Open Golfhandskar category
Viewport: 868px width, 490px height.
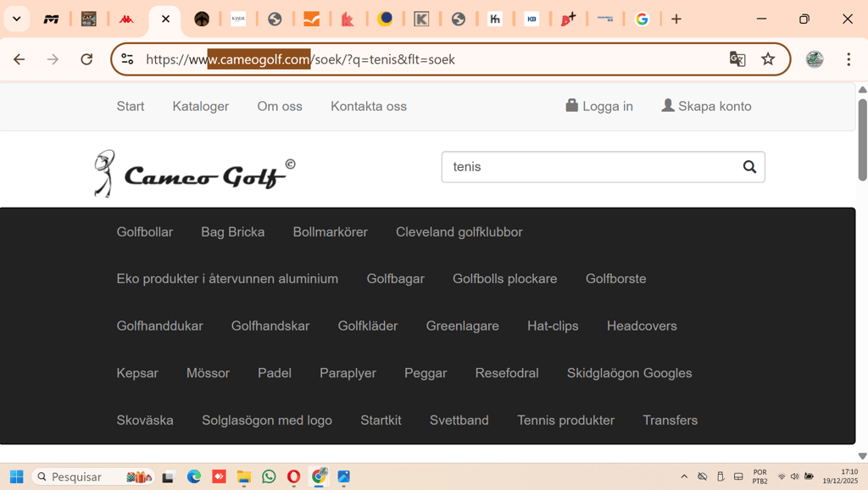click(x=270, y=326)
